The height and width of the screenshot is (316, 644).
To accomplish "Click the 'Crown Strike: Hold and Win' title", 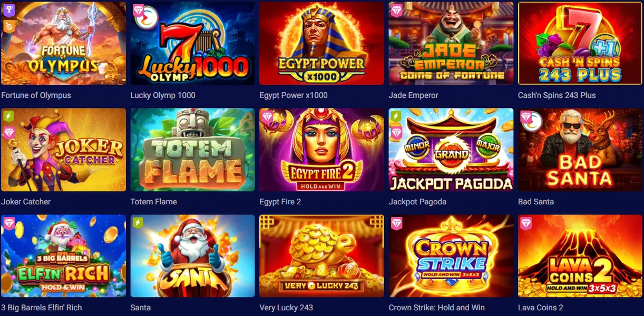I will (x=437, y=308).
